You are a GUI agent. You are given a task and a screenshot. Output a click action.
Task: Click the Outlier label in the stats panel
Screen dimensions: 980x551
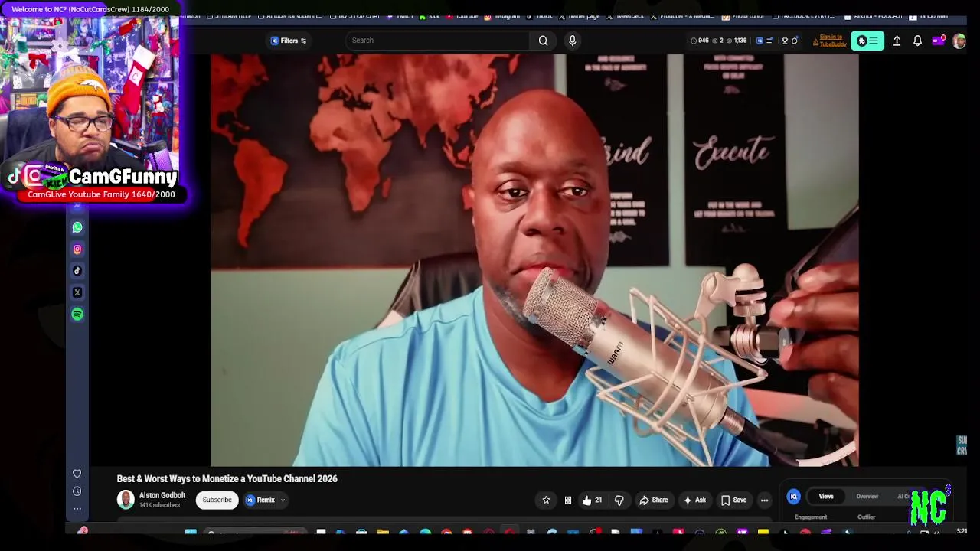coord(866,517)
